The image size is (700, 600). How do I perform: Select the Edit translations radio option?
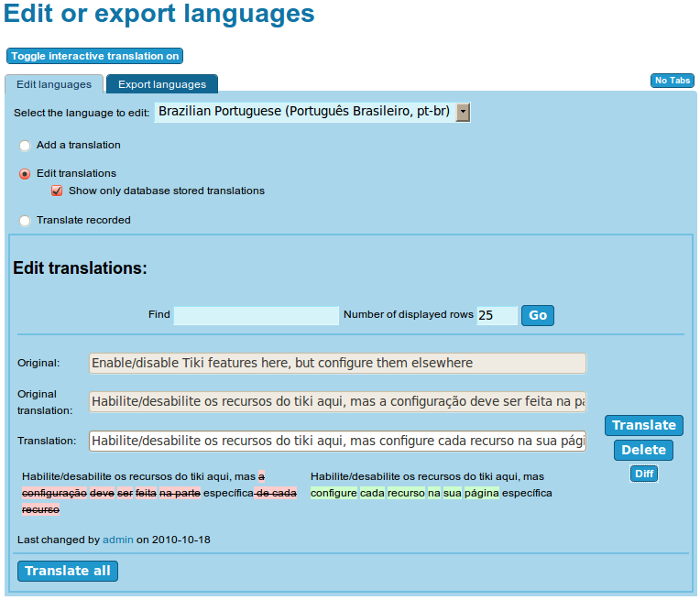tap(25, 174)
